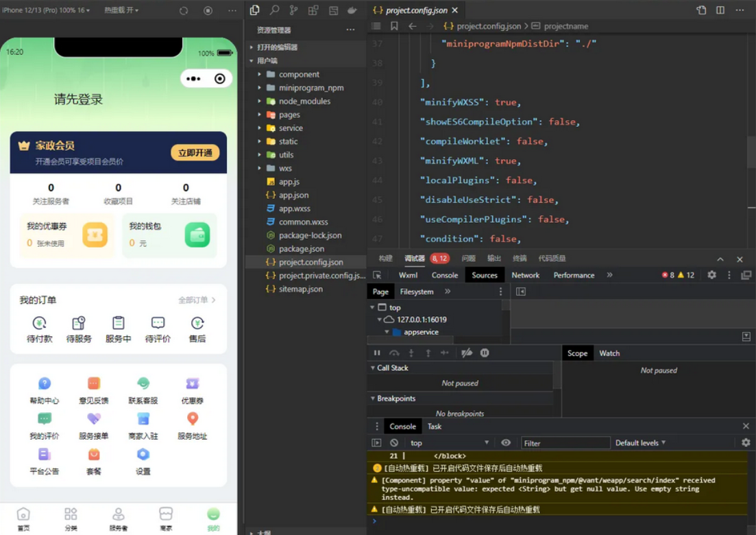
Task: Open the Default levels dropdown
Action: coord(640,443)
